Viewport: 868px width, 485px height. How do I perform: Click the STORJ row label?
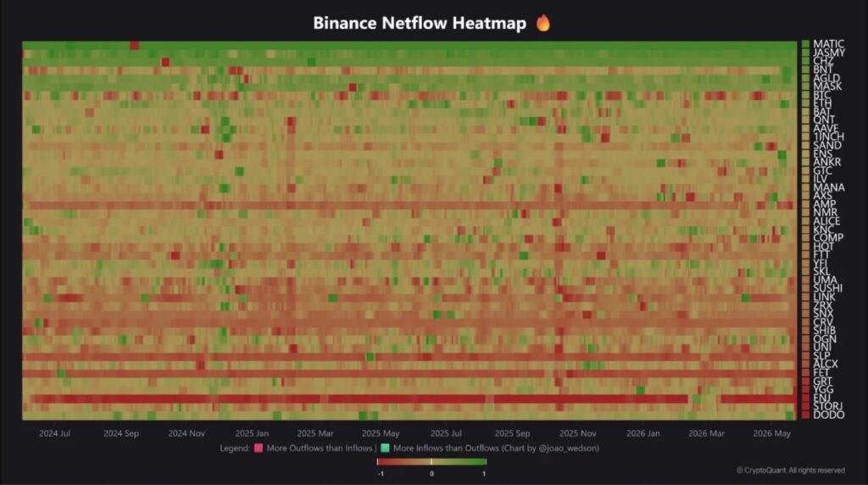[827, 406]
